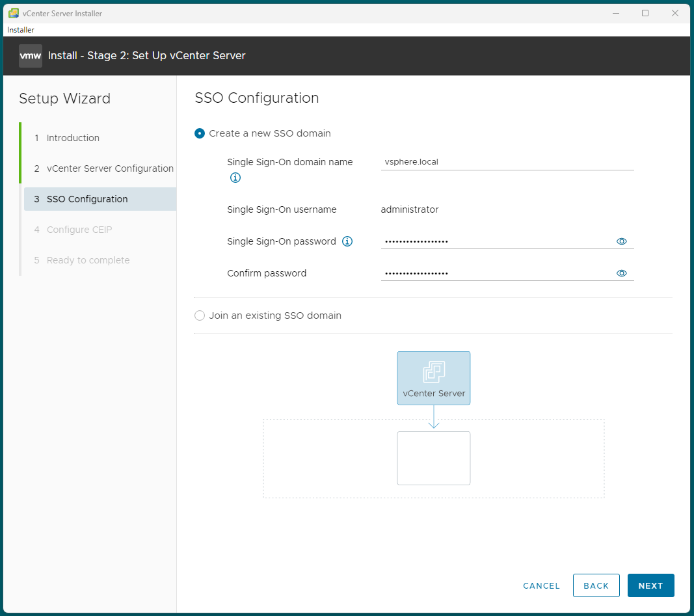
Task: Click the CANCEL button
Action: pos(541,586)
